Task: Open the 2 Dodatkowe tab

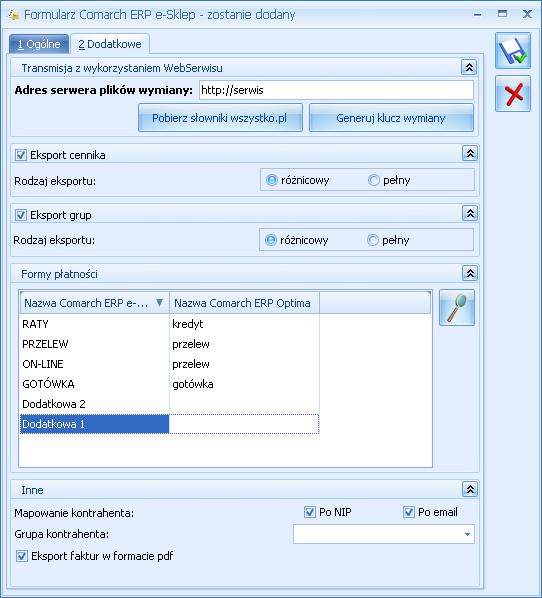Action: coord(110,44)
